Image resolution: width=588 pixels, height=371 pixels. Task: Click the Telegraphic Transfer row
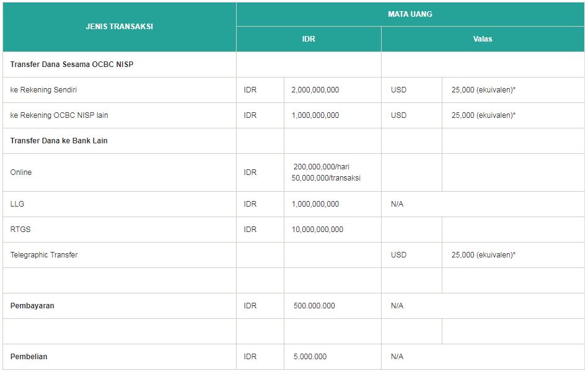[x=43, y=255]
